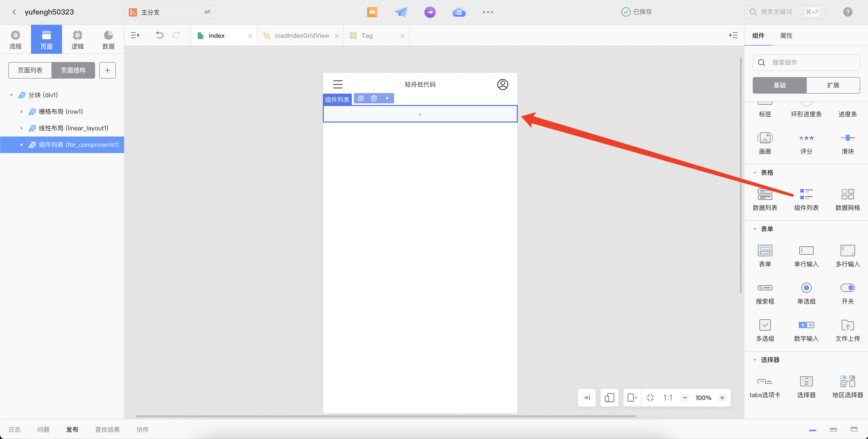Open the loadIndexGridView tab
The height and width of the screenshot is (439, 868).
302,36
